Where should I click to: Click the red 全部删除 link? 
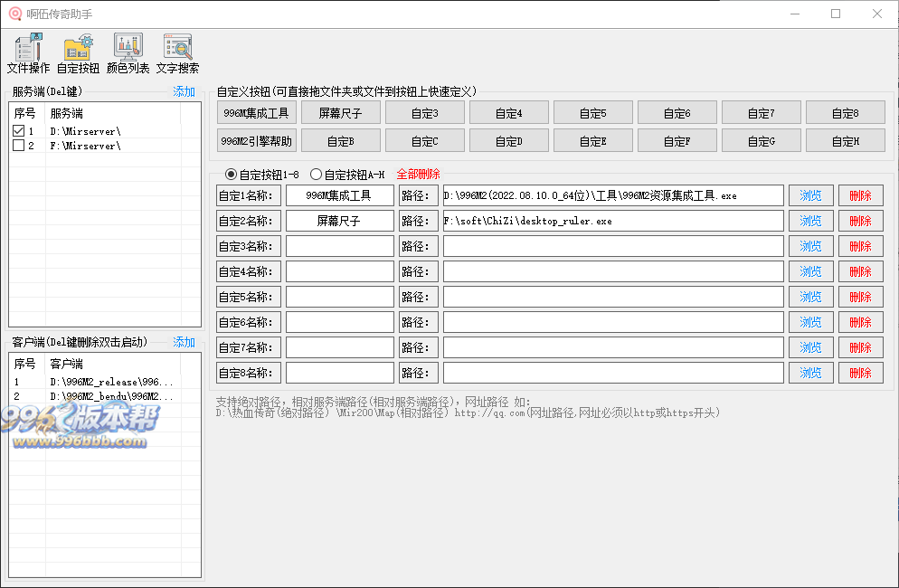pyautogui.click(x=418, y=174)
